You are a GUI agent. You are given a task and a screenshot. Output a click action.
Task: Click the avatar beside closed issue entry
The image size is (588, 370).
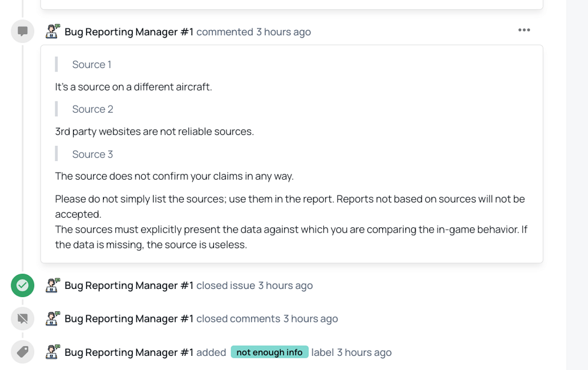pos(53,285)
